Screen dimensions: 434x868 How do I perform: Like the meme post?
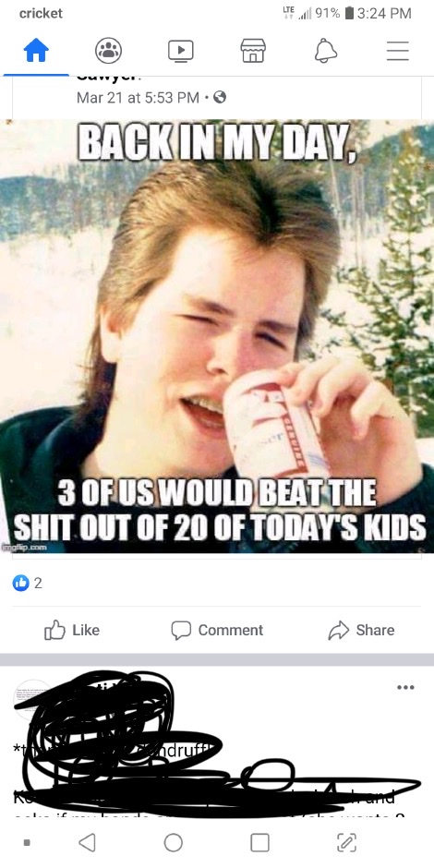72,630
